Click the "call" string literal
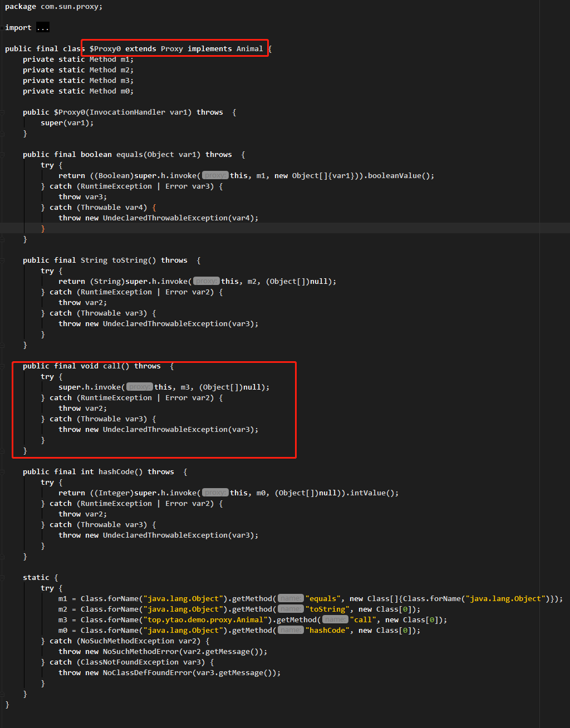570x728 pixels. [x=363, y=620]
